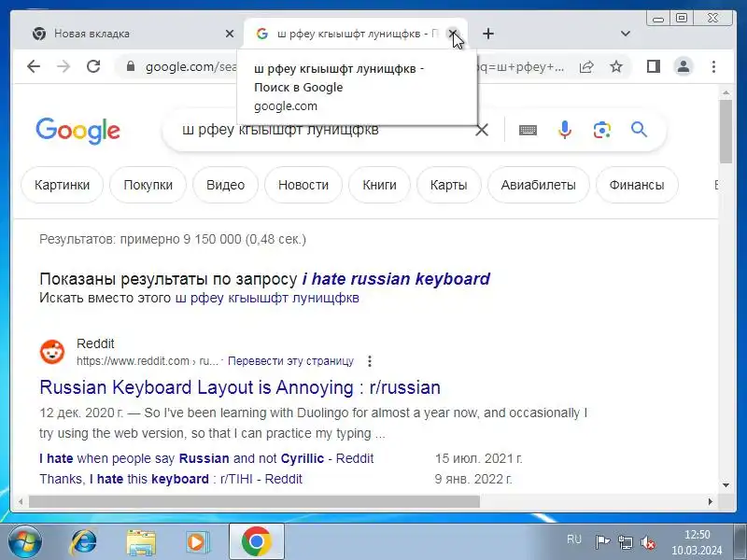Select the Книги filter
This screenshot has width=747, height=560.
coord(379,185)
